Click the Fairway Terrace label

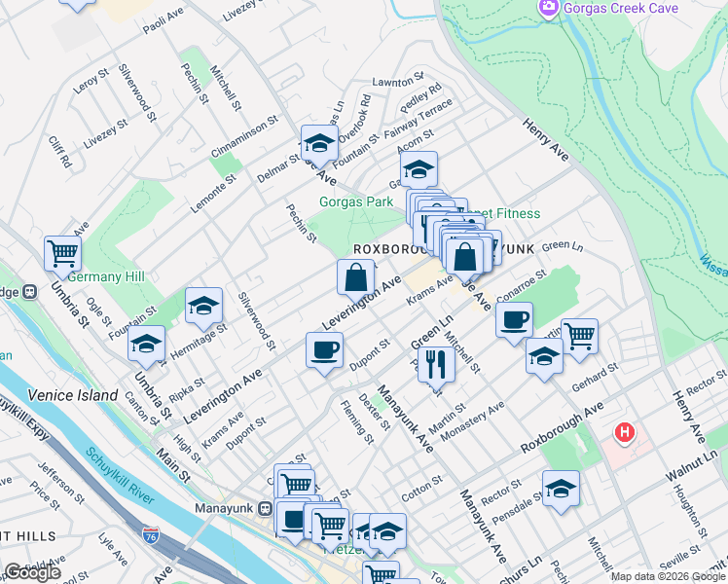pyautogui.click(x=419, y=119)
